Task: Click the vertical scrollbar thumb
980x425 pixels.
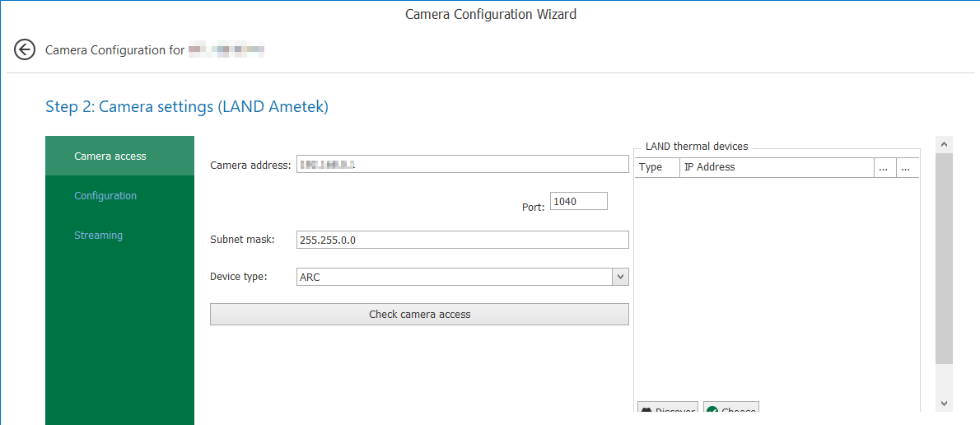Action: (x=944, y=258)
